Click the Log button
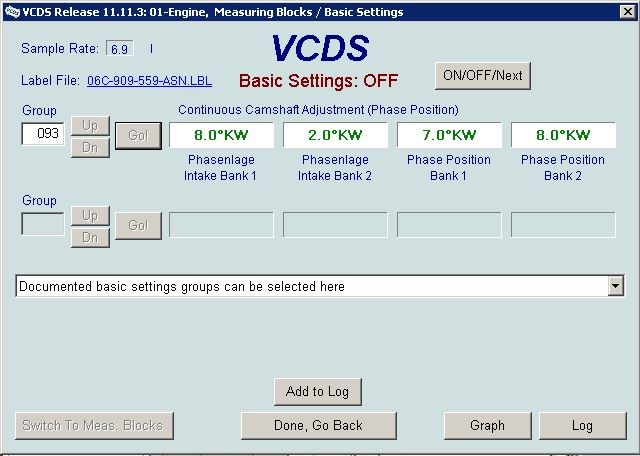Viewport: 640px width, 456px height. coord(582,426)
